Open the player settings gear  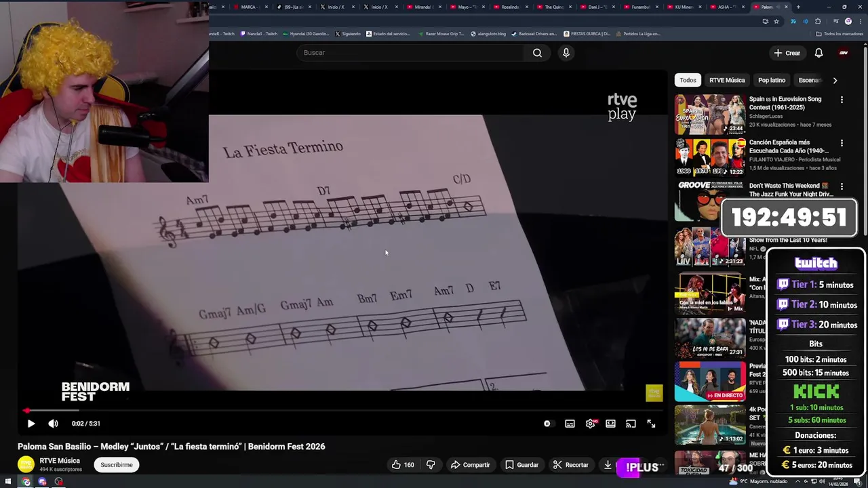[591, 424]
